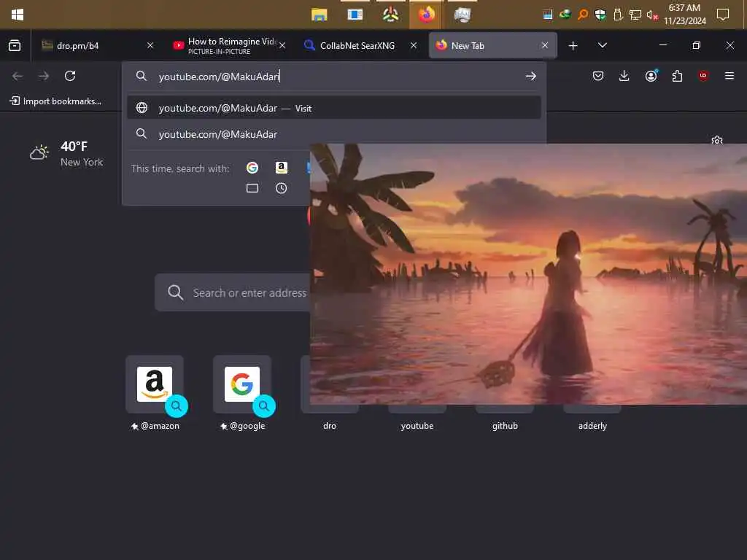
Task: Click the Firefox taskbar icon
Action: (x=426, y=15)
